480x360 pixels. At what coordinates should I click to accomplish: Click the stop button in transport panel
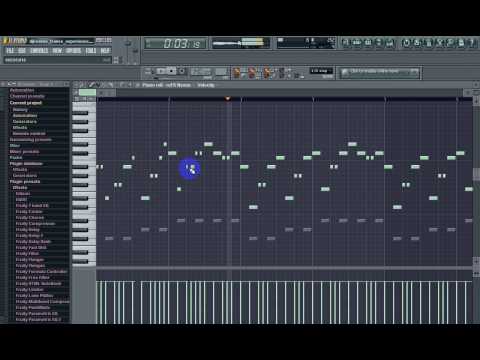pos(171,71)
